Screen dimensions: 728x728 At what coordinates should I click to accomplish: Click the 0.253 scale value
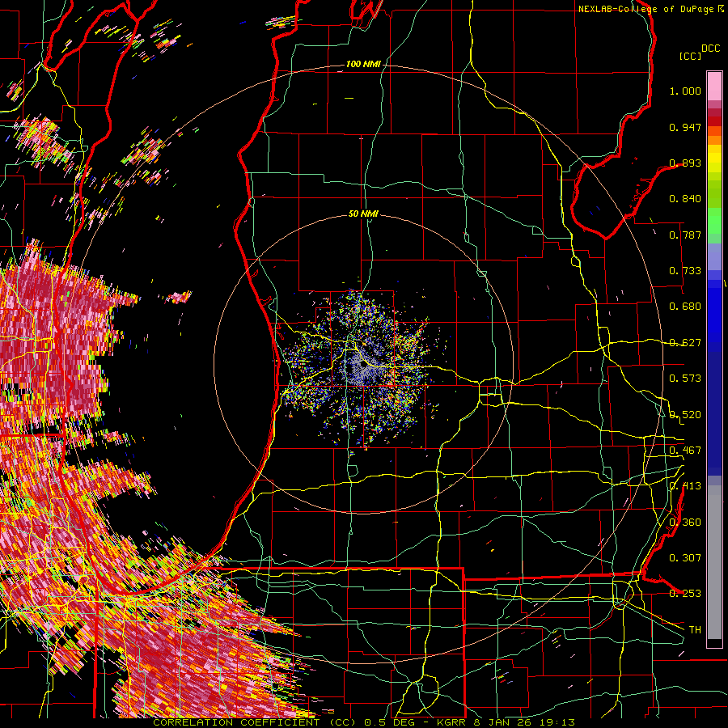685,594
